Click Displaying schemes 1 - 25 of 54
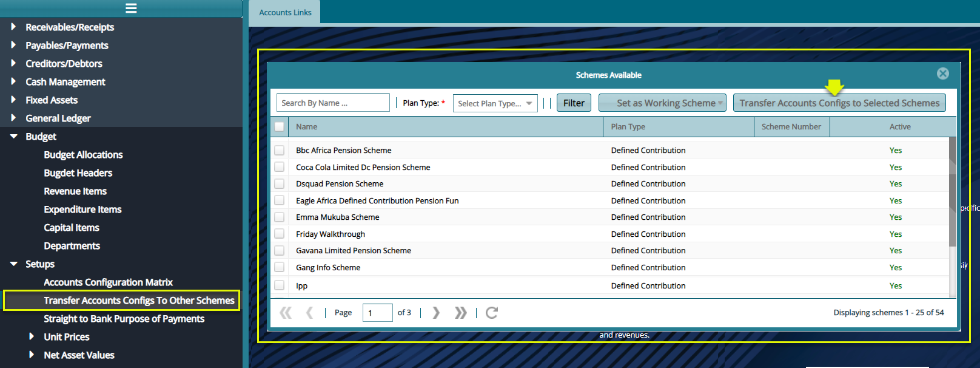980x368 pixels. 888,312
